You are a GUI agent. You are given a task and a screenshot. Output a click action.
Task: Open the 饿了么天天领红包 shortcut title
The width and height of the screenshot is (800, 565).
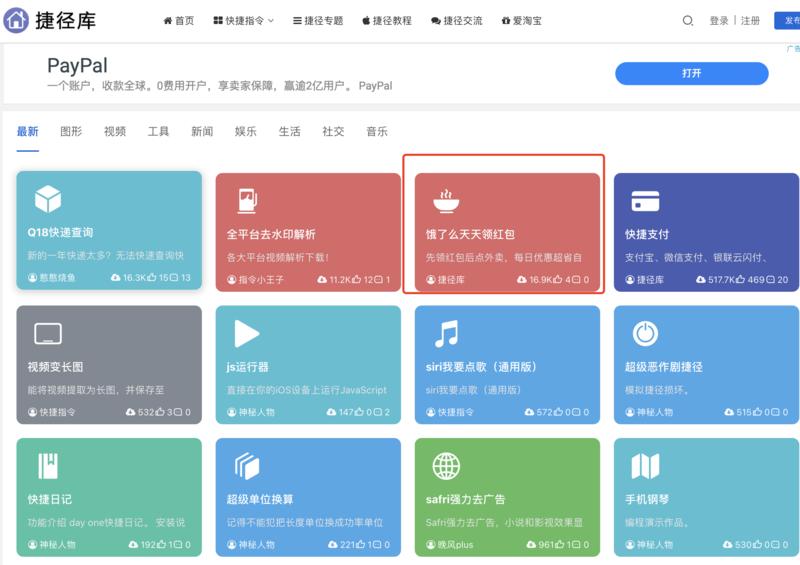[470, 235]
